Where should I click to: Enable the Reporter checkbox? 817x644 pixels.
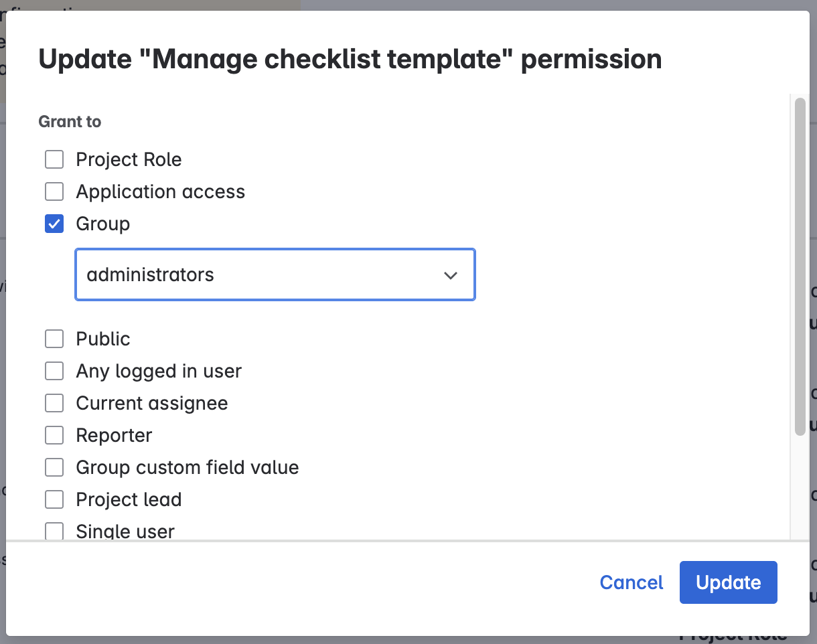[54, 435]
